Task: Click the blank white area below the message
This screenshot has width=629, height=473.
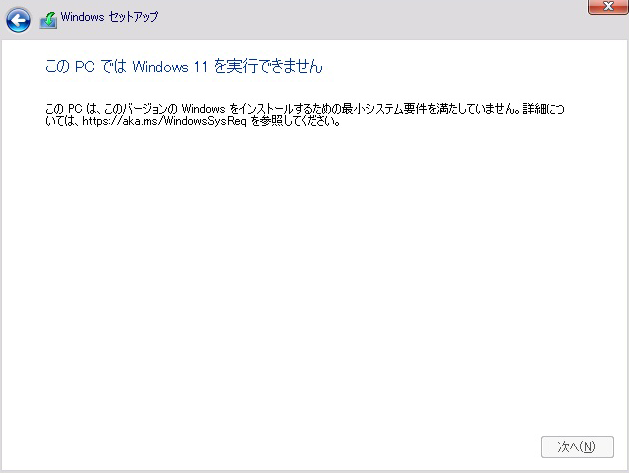Action: (314, 290)
